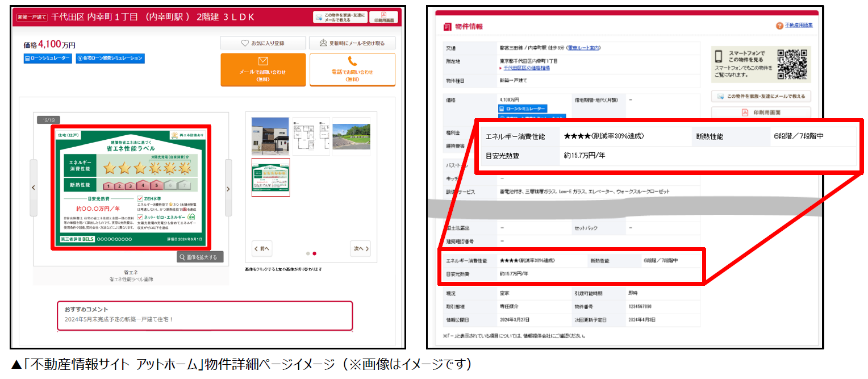Select the red second pagination dot
This screenshot has width=868, height=379.
[x=315, y=253]
